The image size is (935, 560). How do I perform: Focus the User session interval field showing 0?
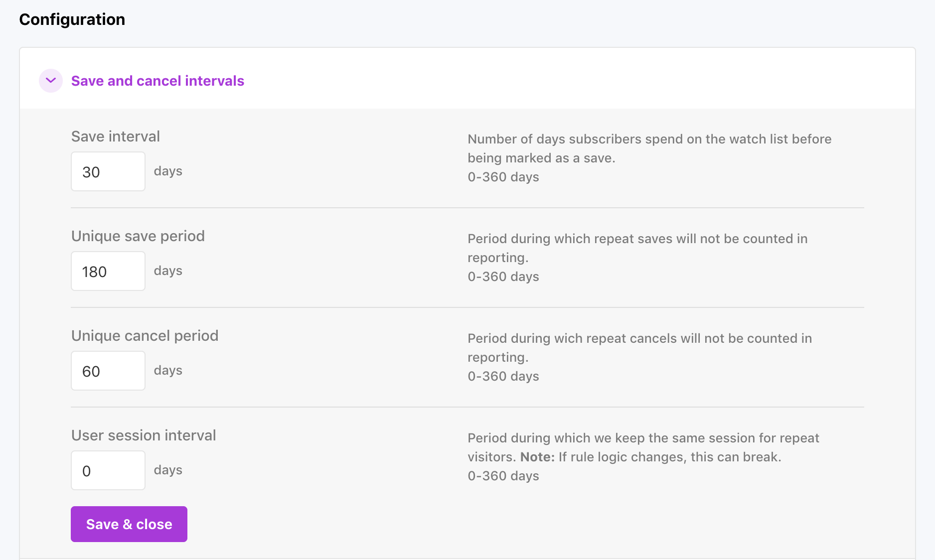pyautogui.click(x=108, y=470)
